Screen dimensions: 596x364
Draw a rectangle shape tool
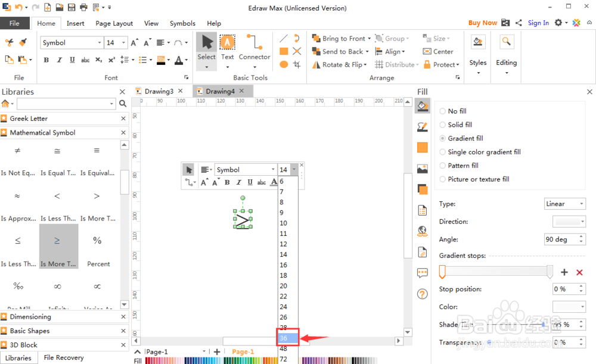click(284, 51)
